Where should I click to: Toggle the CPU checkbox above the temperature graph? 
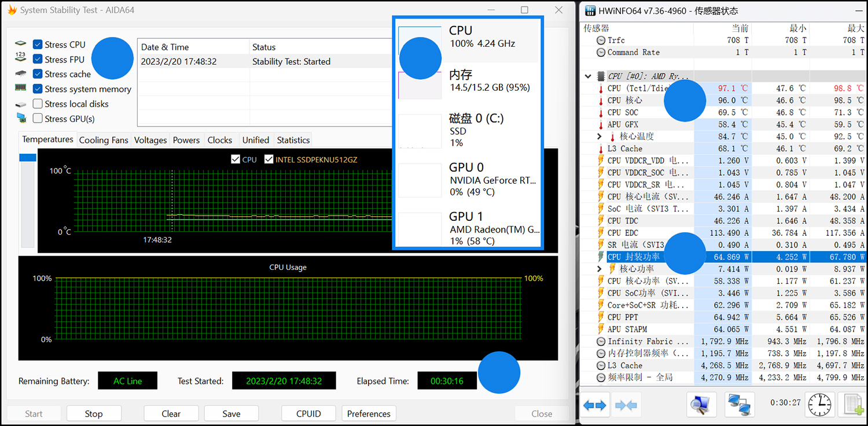tap(236, 160)
